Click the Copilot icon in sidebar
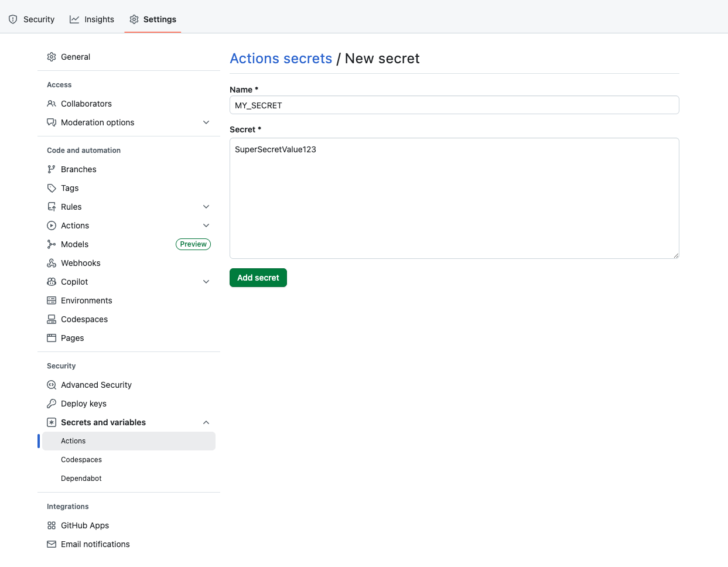 pos(52,282)
